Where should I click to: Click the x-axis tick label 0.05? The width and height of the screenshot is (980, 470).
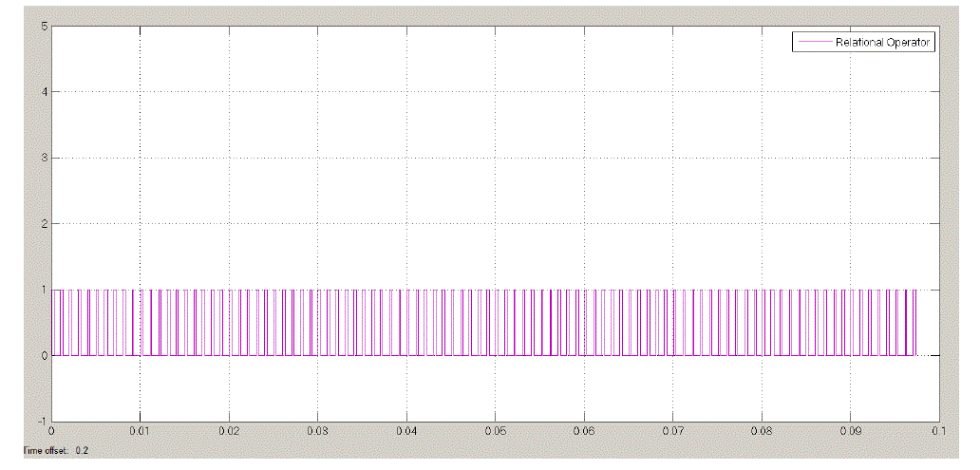(495, 430)
